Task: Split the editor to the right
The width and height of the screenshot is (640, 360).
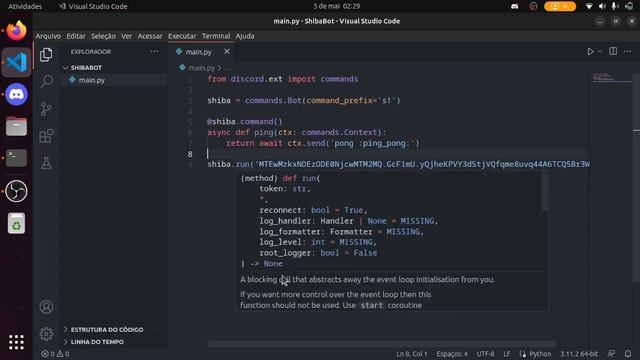Action: point(613,51)
